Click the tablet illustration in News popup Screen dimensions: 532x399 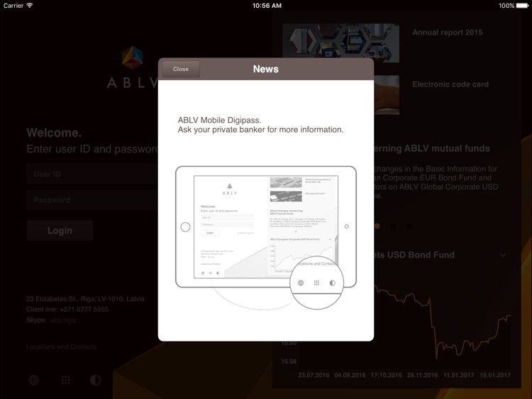[266, 227]
